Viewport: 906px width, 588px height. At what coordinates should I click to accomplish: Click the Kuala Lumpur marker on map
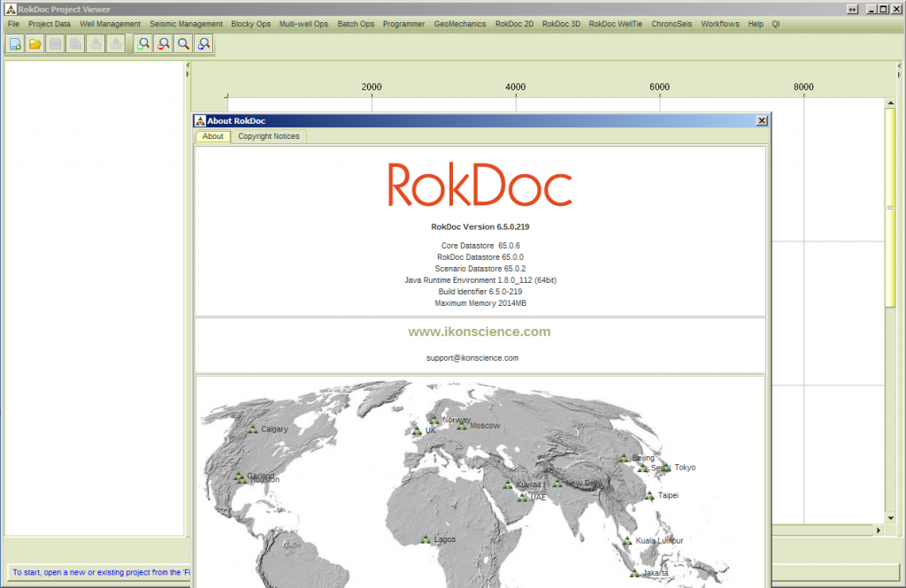(x=627, y=540)
